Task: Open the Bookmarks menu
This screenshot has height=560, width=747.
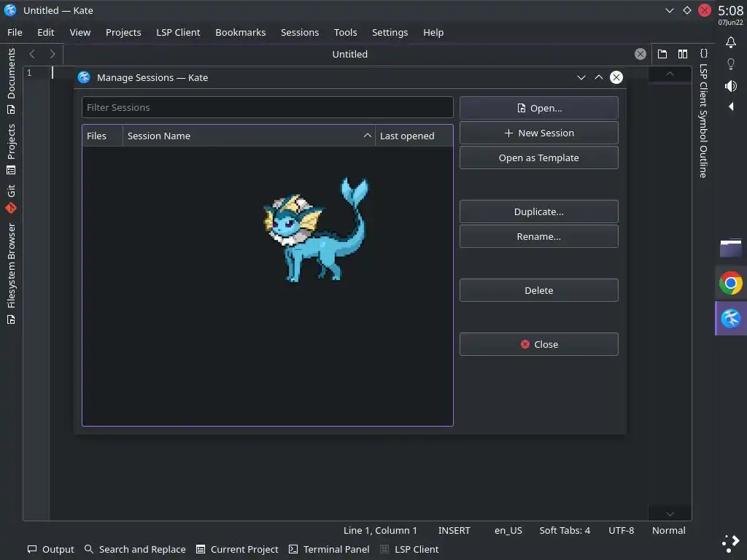Action: (x=241, y=32)
